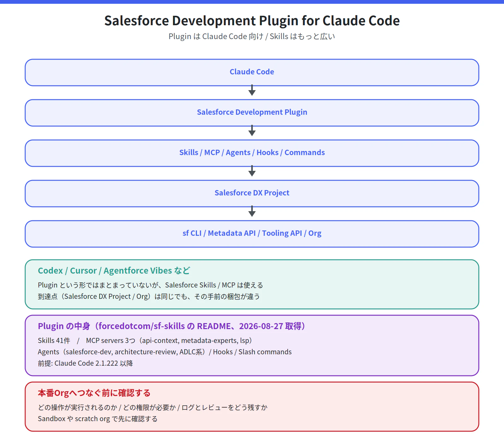Select the line starting with "どの操作が実行されるのか"
The width and height of the screenshot is (504, 435).
[x=153, y=408]
